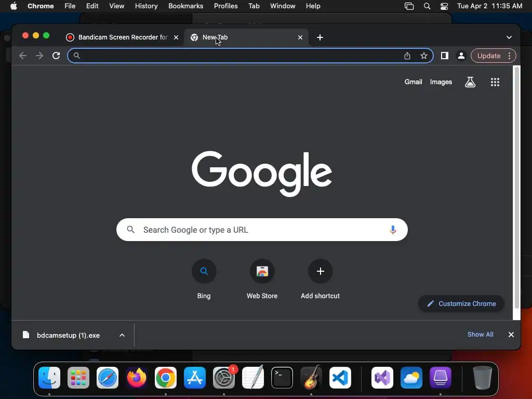Open the downloaded bdcamsetup (1).exe file
The width and height of the screenshot is (532, 399).
click(68, 335)
